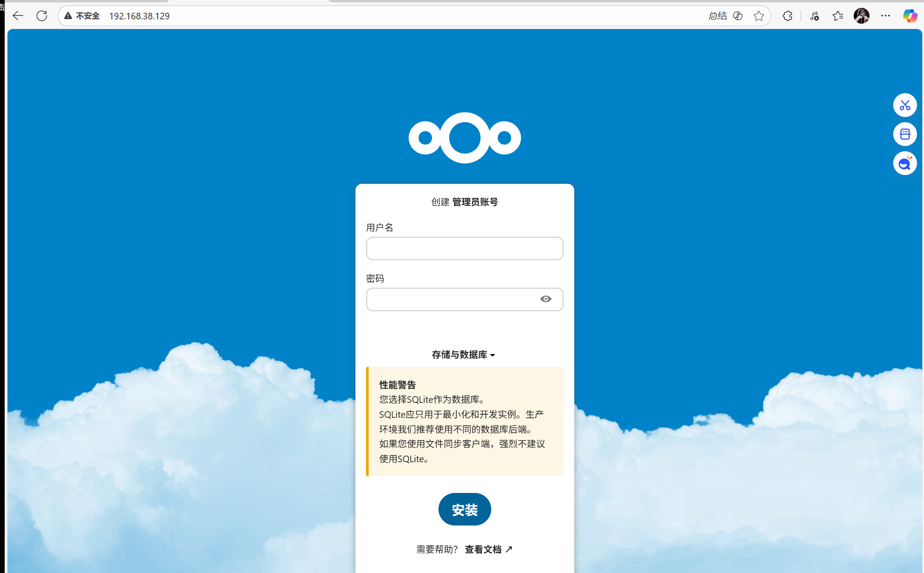This screenshot has width=924, height=573.
Task: Open the browser extensions puzzle icon
Action: pyautogui.click(x=787, y=16)
